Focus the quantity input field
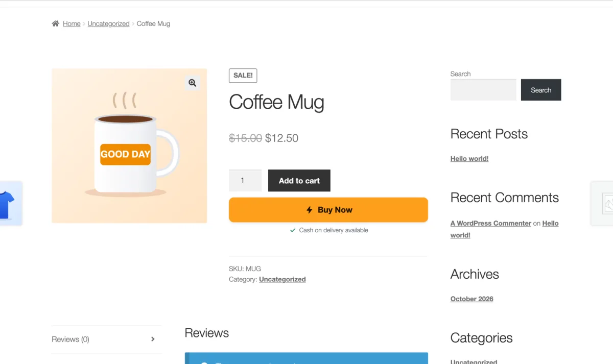Image resolution: width=613 pixels, height=364 pixels. (245, 181)
